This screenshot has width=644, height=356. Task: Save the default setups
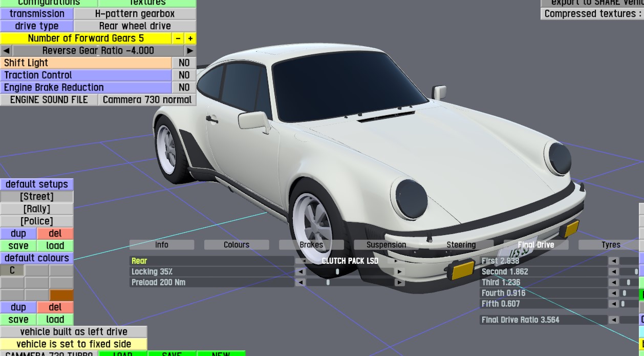18,246
